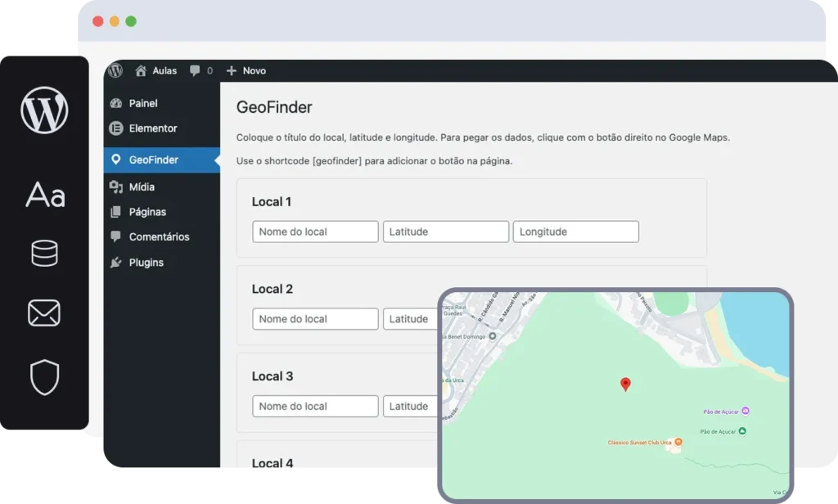Focus Local 3 Nome do local field
Screen dimensions: 838x504
point(315,406)
